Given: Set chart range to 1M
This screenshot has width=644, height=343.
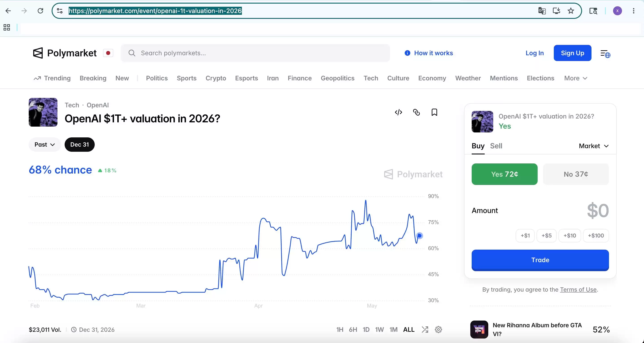Looking at the screenshot, I should coord(393,330).
